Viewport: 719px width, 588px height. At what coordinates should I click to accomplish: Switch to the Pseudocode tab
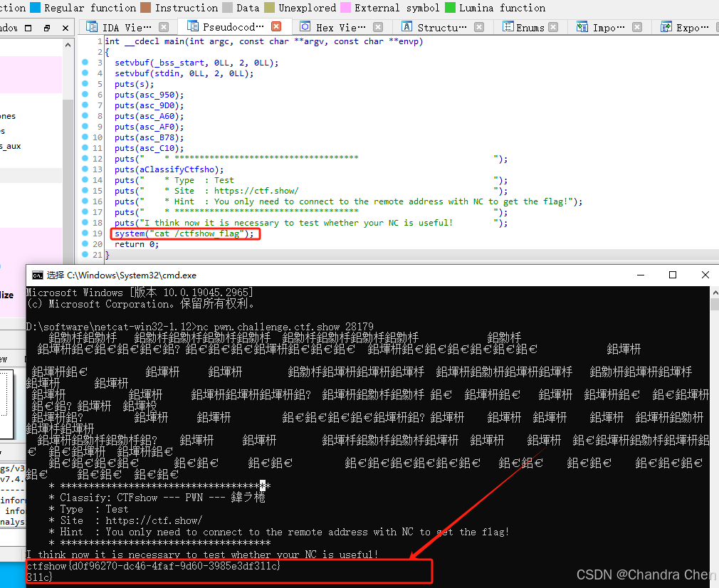233,27
